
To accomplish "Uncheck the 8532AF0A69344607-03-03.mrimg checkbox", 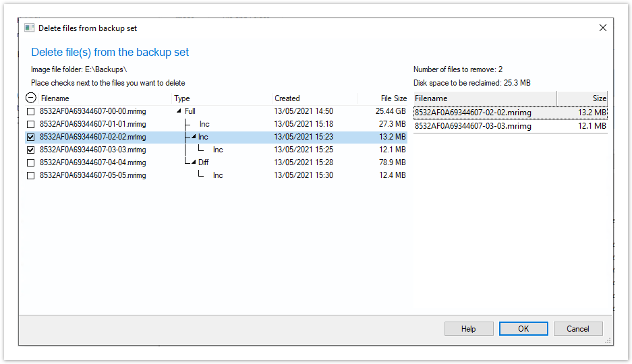I will pos(30,150).
